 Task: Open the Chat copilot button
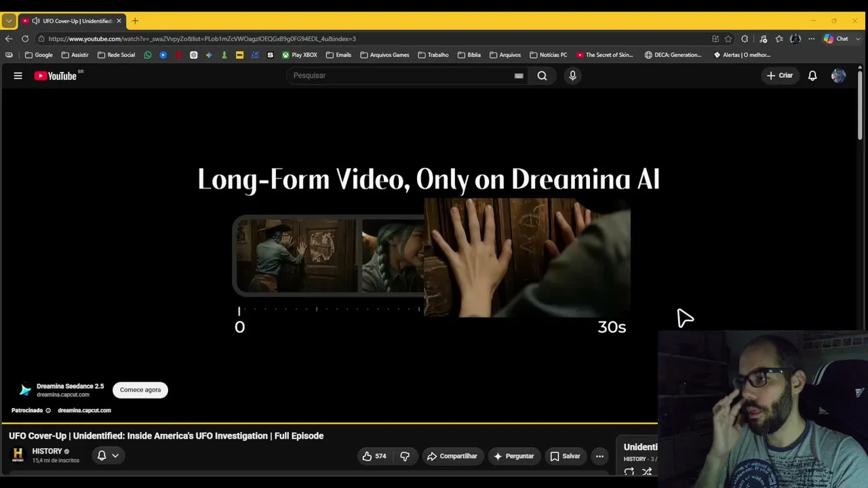836,39
